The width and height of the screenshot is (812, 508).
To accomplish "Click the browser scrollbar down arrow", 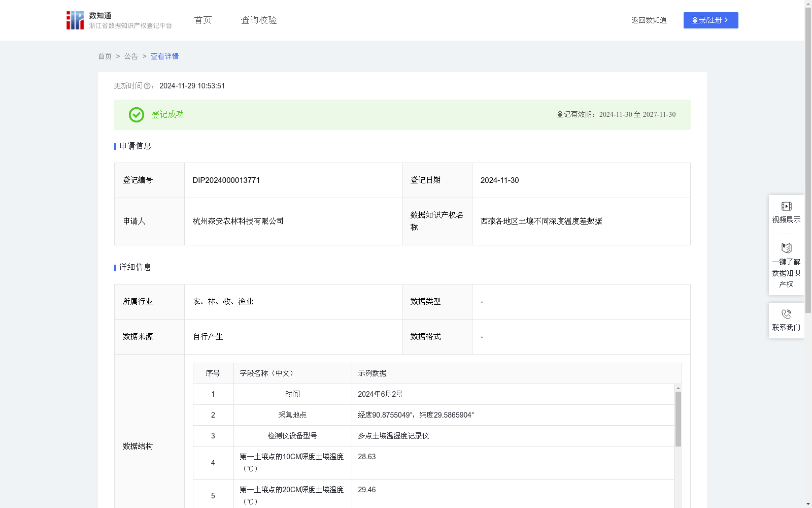I will click(x=808, y=504).
